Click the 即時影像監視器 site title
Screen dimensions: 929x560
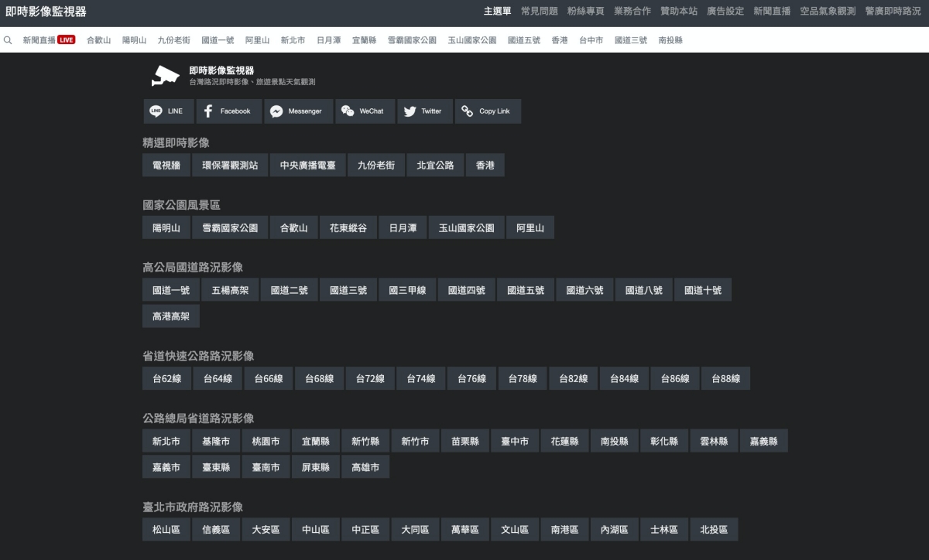pyautogui.click(x=46, y=12)
